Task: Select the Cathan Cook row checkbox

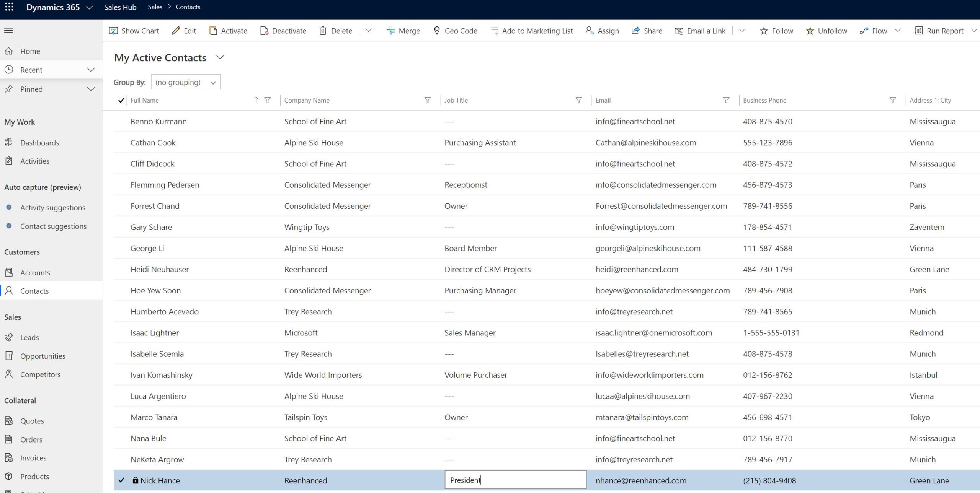Action: point(121,143)
